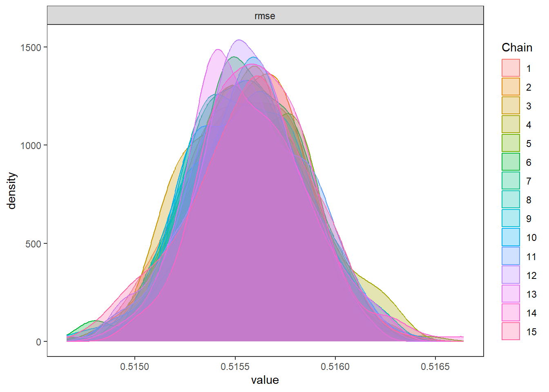Click the Chain 13 legend color key
The height and width of the screenshot is (392, 549).
tap(511, 294)
